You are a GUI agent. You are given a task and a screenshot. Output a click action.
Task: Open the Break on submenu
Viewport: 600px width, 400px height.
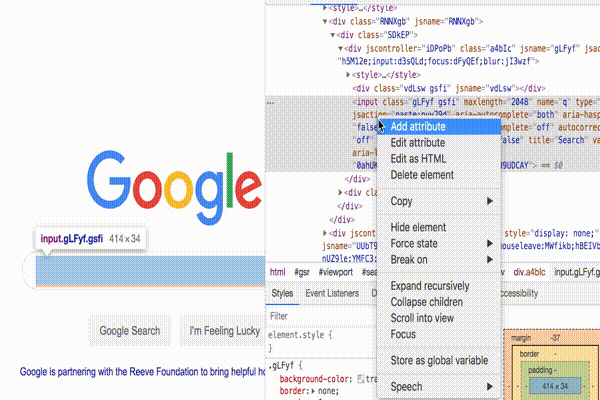pyautogui.click(x=439, y=260)
